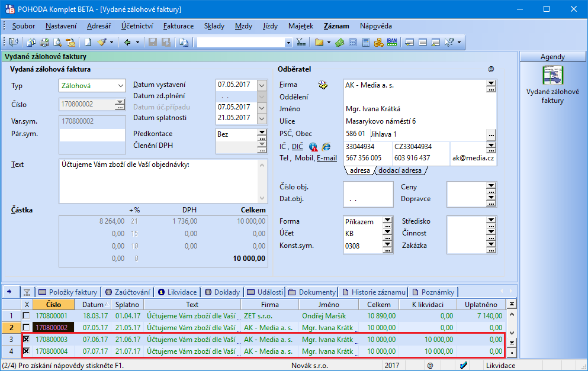Switch to the Historie záznamu tab
Viewport: 588px width, 371px height.
pos(374,292)
